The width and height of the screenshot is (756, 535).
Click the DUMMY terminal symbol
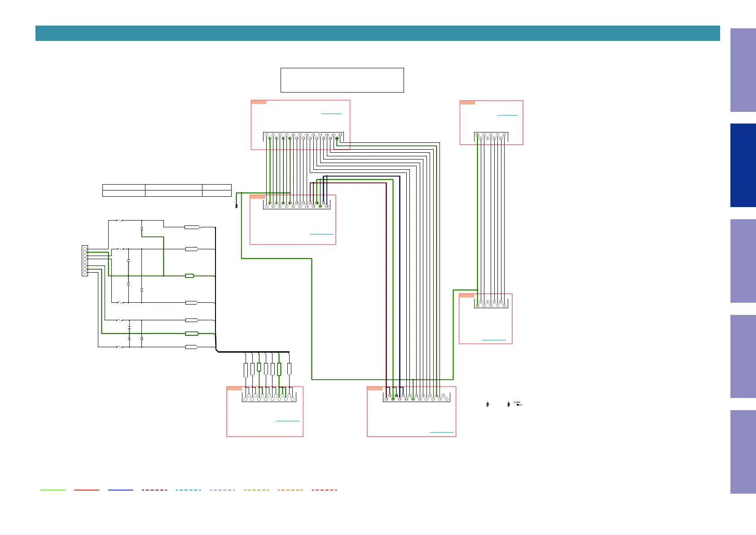pyautogui.click(x=518, y=404)
